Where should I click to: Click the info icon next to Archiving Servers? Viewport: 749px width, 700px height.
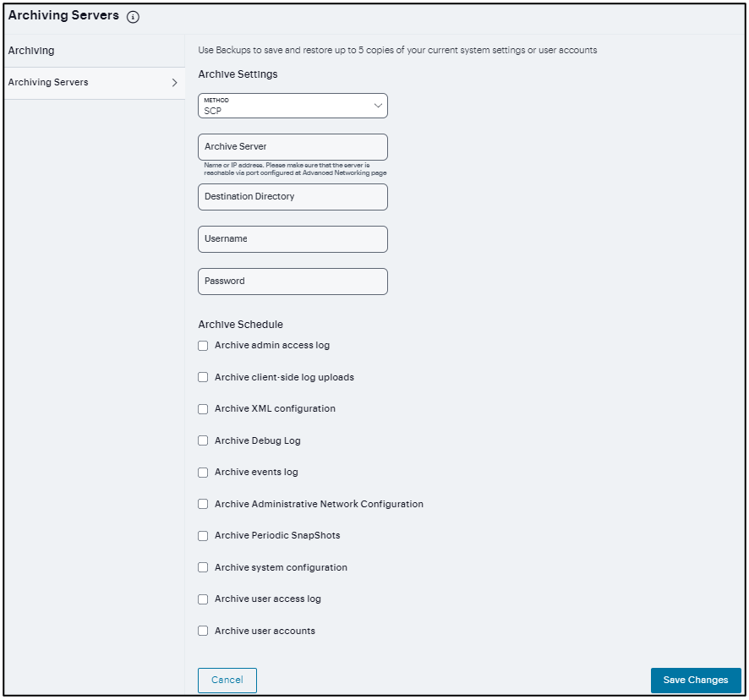click(133, 15)
